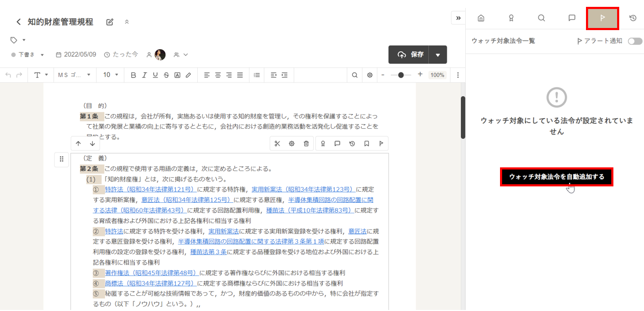This screenshot has width=644, height=311.
Task: Click the bulleted list icon
Action: (x=257, y=75)
